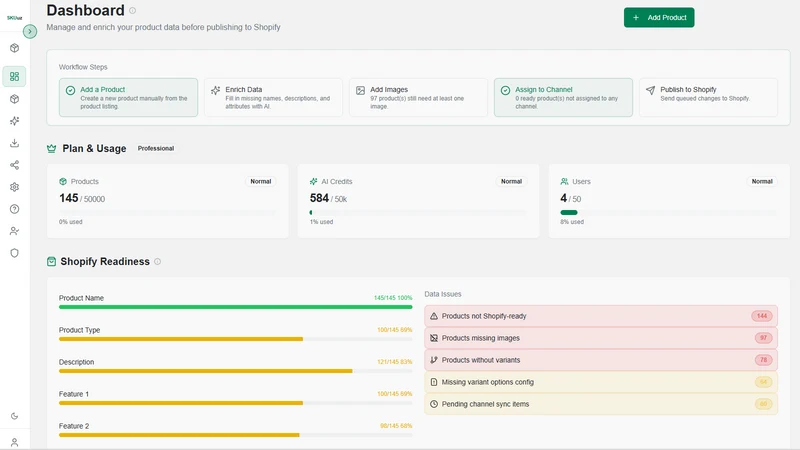Click the branch icon on without variants row
Image resolution: width=800 pixels, height=450 pixels.
[434, 360]
